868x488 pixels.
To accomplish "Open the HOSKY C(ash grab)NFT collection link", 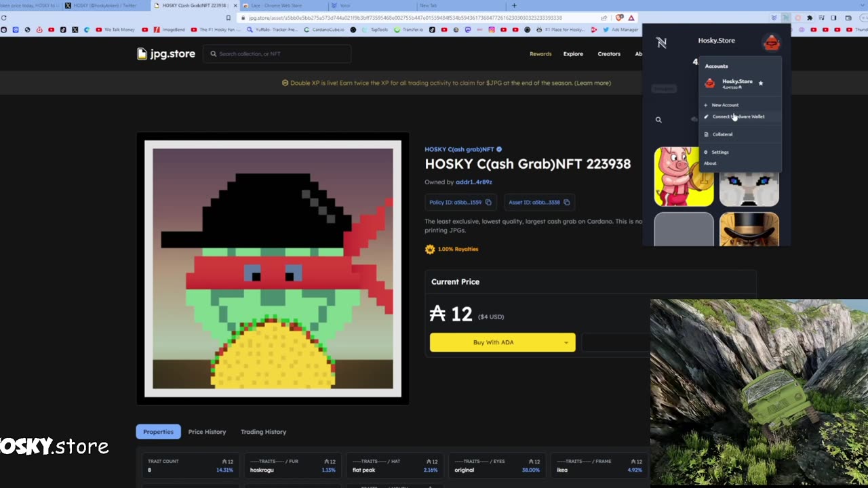I will [459, 149].
